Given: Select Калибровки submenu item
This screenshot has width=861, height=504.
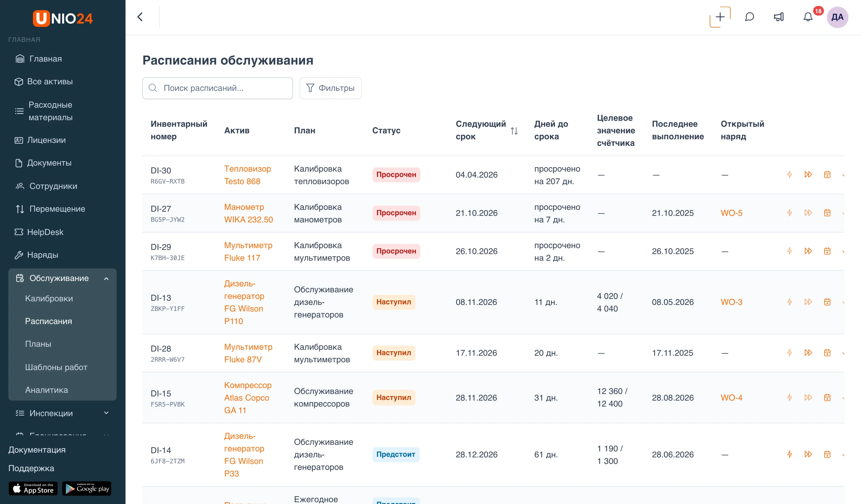Looking at the screenshot, I should [x=49, y=298].
